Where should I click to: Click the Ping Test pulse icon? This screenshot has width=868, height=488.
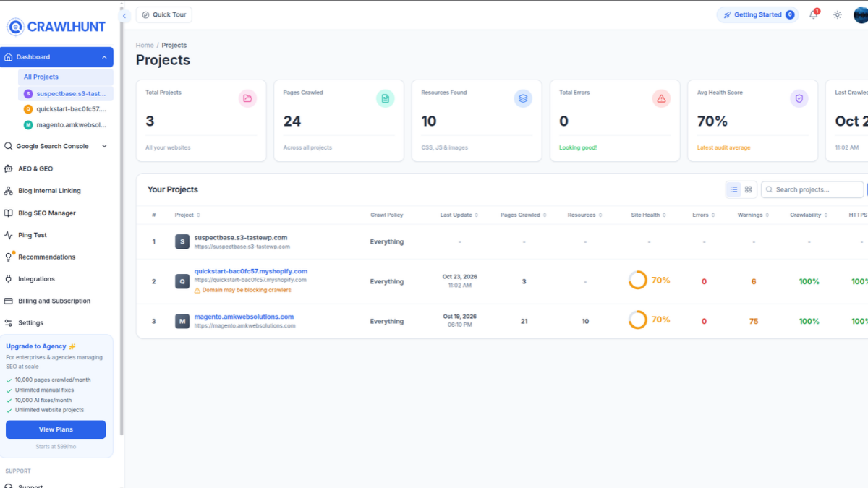click(x=9, y=235)
